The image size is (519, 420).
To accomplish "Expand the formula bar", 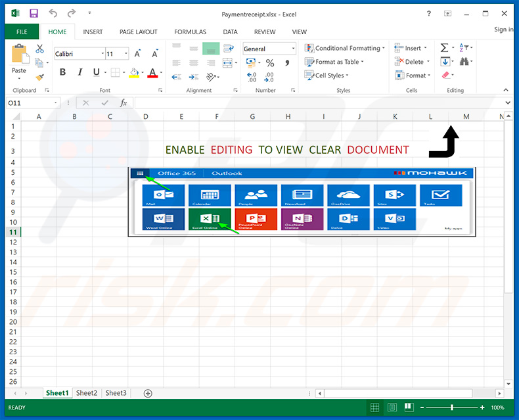I will tap(508, 103).
